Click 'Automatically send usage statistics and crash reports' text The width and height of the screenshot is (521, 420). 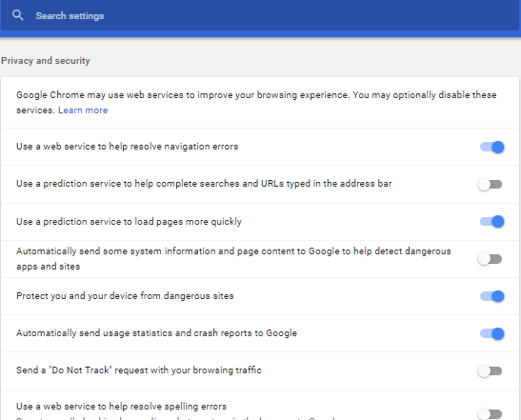point(156,333)
